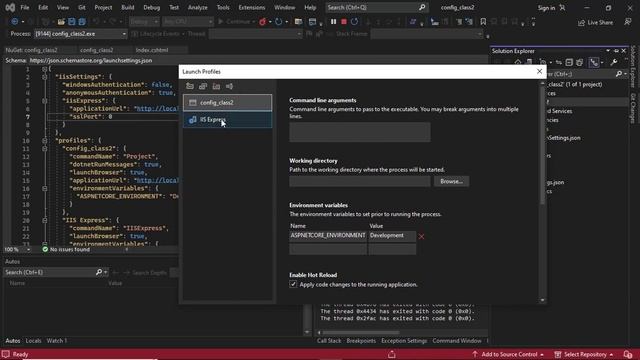
Task: Switch to the Breakpoints tab
Action: point(361,340)
